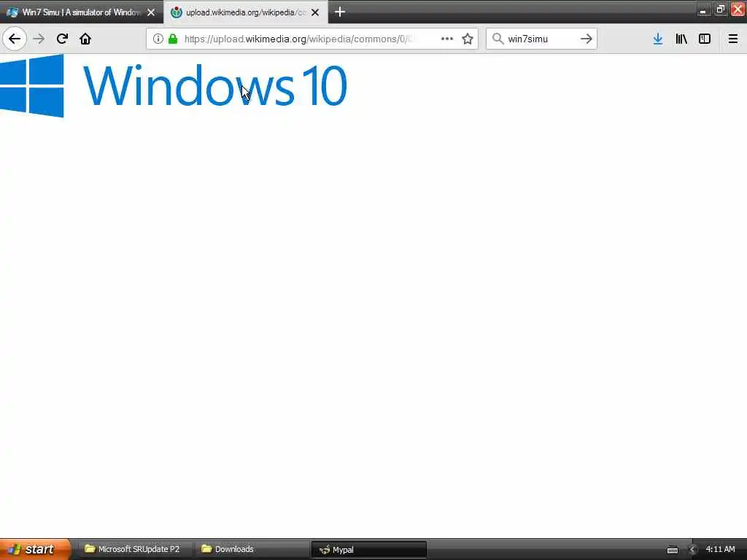The width and height of the screenshot is (747, 560).
Task: Show site information icon in address bar
Action: point(158,39)
